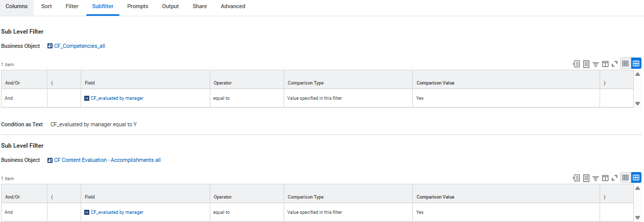Export Accomplishments grid to Excel

click(577, 178)
